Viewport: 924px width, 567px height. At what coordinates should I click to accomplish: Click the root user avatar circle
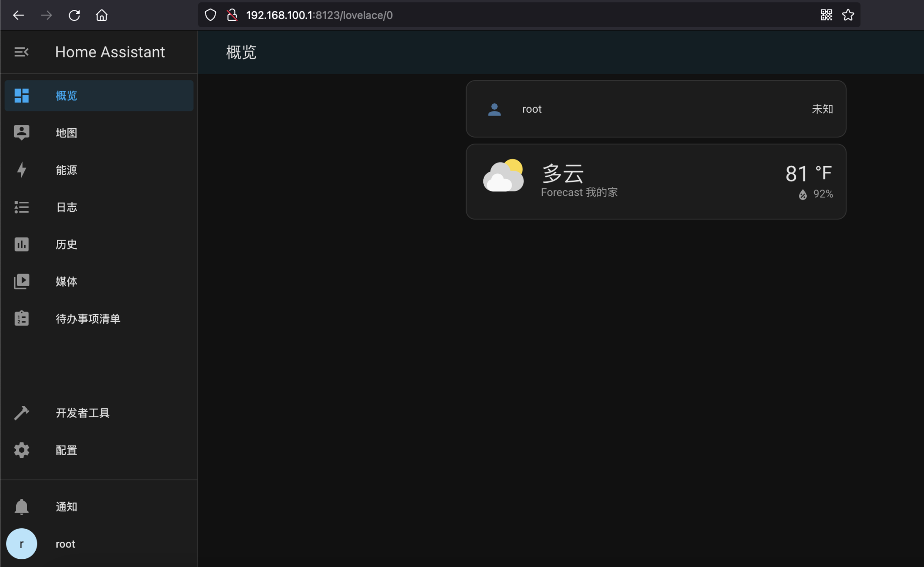[22, 544]
